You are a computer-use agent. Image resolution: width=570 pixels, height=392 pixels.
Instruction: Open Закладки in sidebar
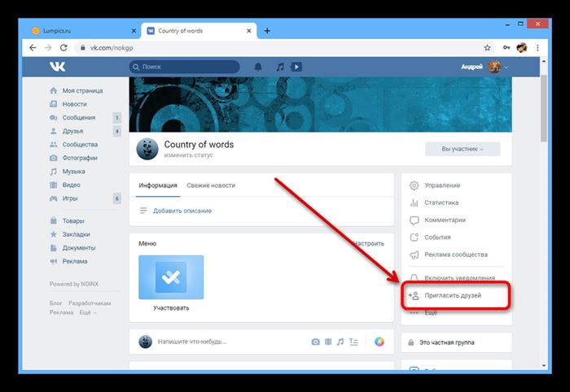pyautogui.click(x=76, y=234)
